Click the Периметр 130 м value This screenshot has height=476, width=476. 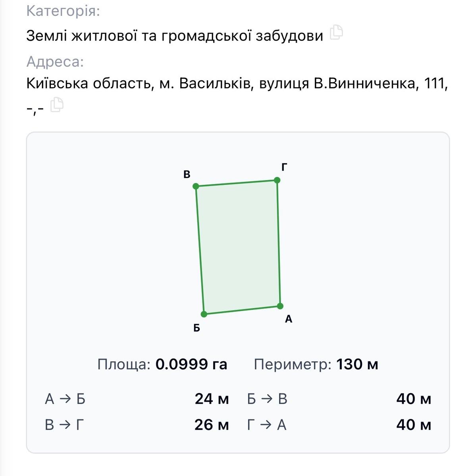pyautogui.click(x=357, y=364)
